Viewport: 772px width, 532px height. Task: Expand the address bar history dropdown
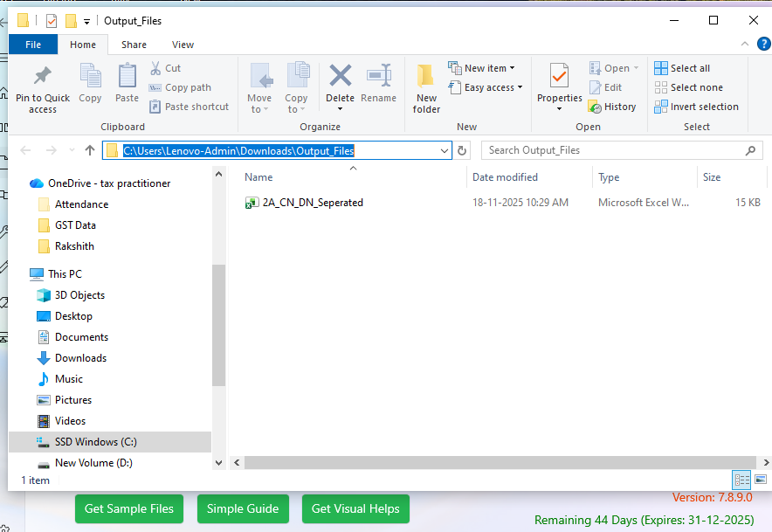click(x=445, y=150)
